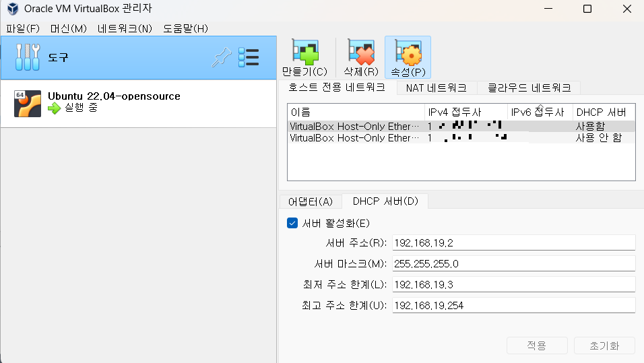The image size is (644, 363).
Task: Click the 최저 주소 한계 field 192.168.19.3
Action: tap(514, 285)
